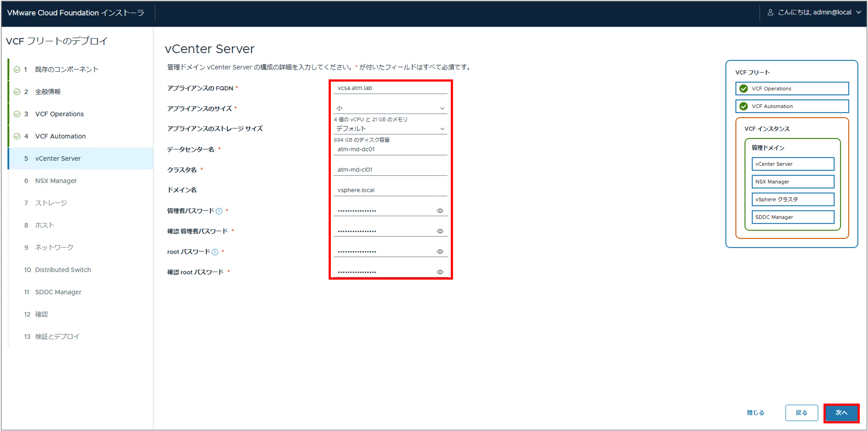
Task: Select step 11 SDDC Manager in sidebar
Action: (81, 292)
